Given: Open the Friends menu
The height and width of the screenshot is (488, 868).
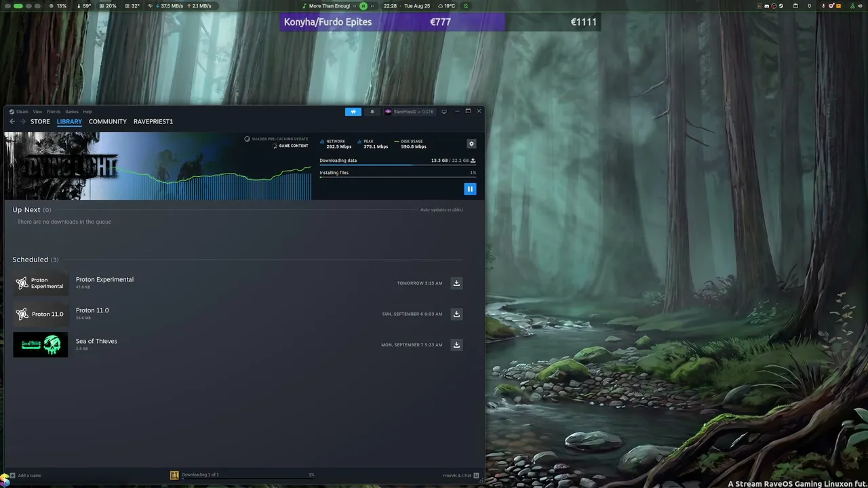Looking at the screenshot, I should pos(54,112).
